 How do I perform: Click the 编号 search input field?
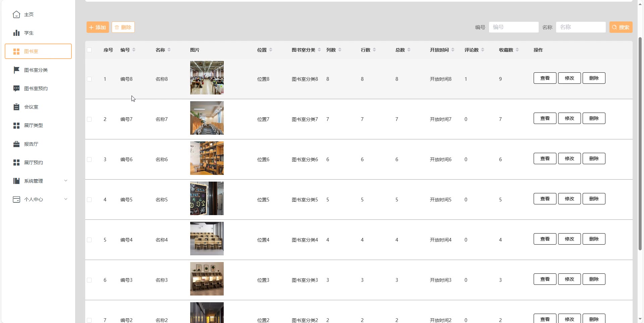[x=514, y=27]
